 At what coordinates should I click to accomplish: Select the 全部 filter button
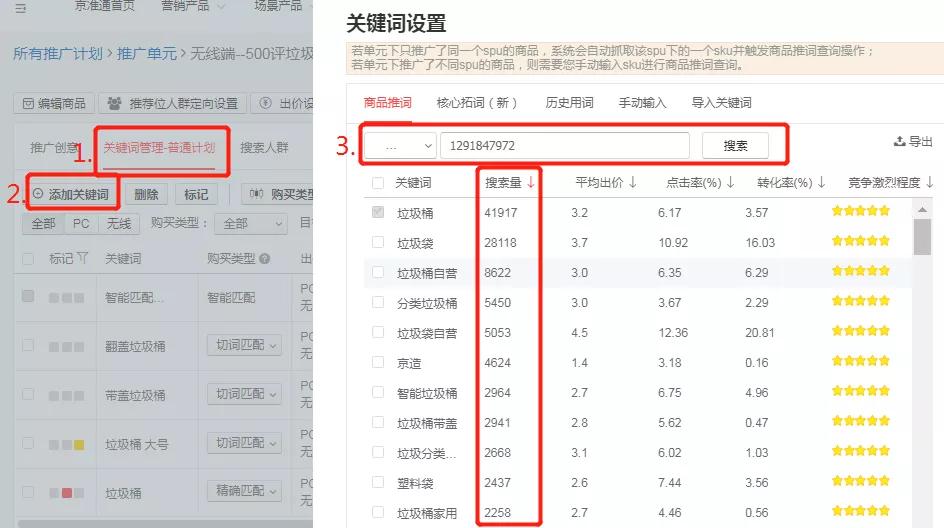43,224
